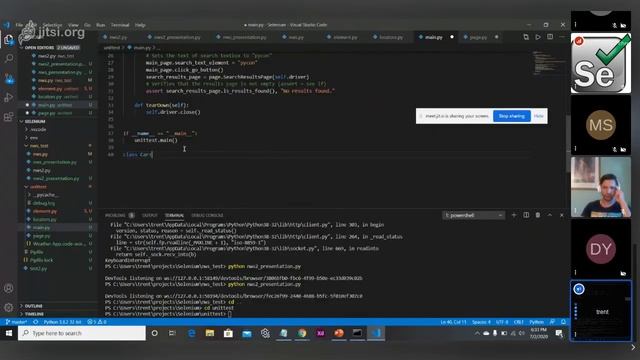Open File Explorer from the taskbar
The height and width of the screenshot is (360, 640).
(x=210, y=333)
